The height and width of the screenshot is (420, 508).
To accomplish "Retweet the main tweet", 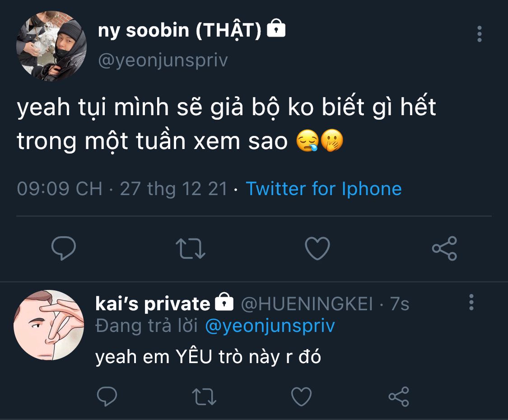I will [x=190, y=248].
